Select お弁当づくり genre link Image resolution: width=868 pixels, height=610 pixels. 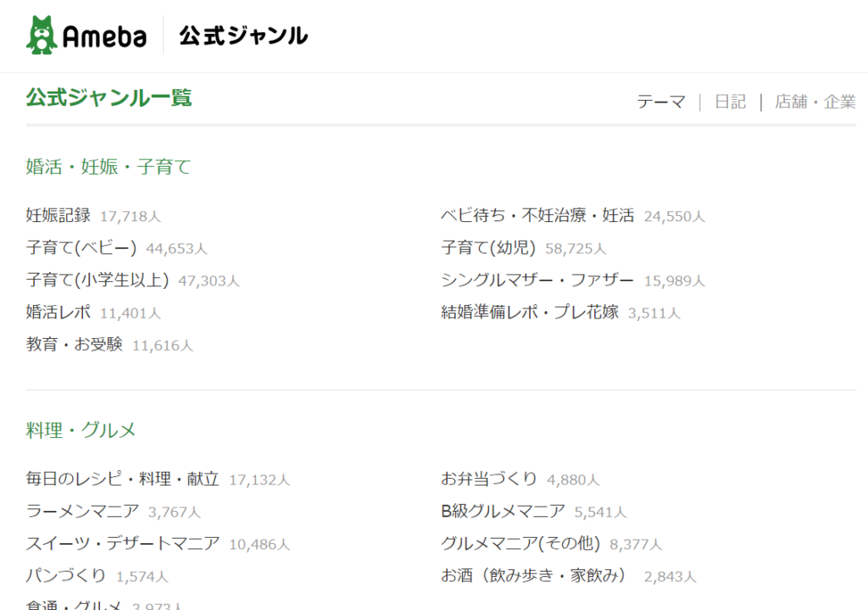coord(489,479)
